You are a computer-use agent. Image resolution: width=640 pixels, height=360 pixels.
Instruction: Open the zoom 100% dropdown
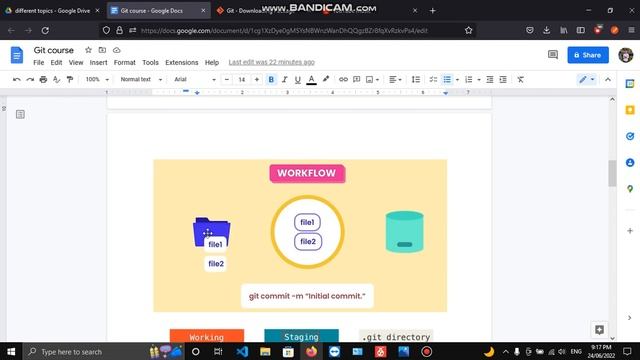(97, 80)
